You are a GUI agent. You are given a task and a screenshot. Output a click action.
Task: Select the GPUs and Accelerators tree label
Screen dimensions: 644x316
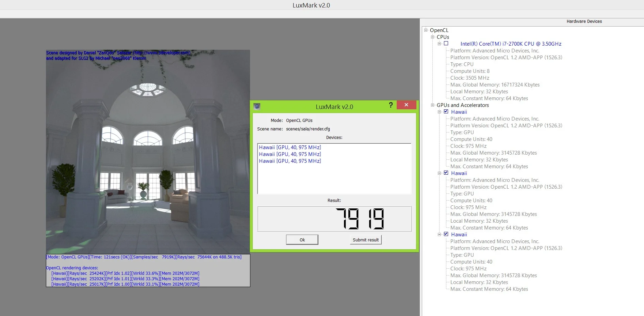(x=463, y=105)
